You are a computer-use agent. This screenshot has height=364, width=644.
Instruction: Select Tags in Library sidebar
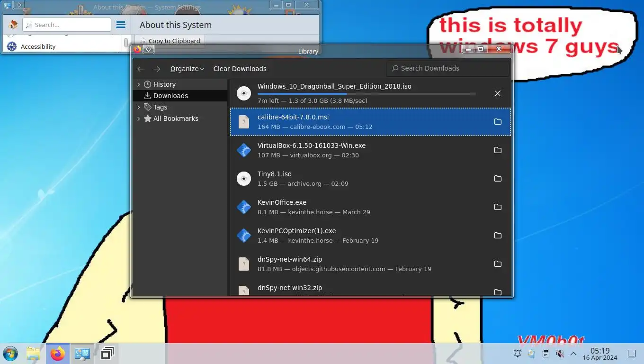[x=180, y=107]
